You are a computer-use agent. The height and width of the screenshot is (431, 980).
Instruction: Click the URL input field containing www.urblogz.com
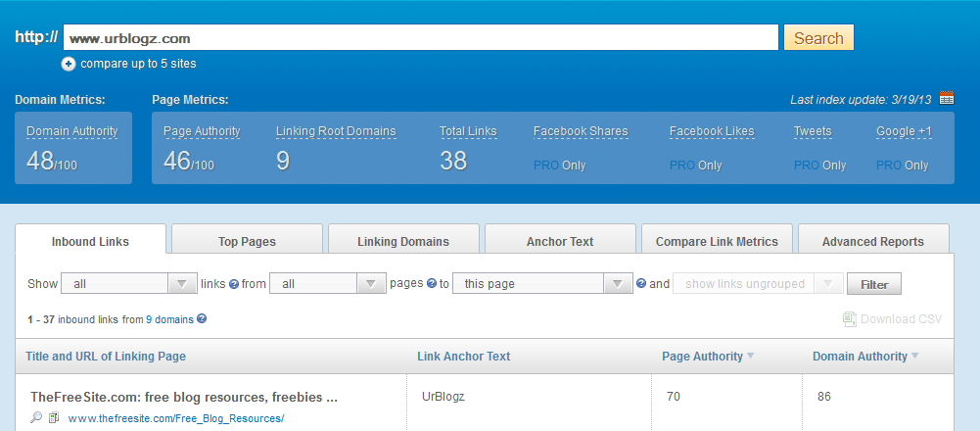421,37
